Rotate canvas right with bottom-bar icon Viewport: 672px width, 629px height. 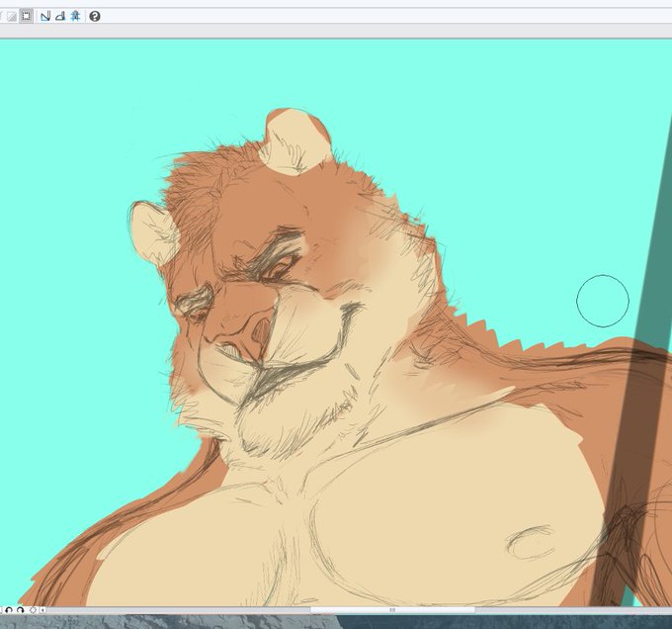20,609
